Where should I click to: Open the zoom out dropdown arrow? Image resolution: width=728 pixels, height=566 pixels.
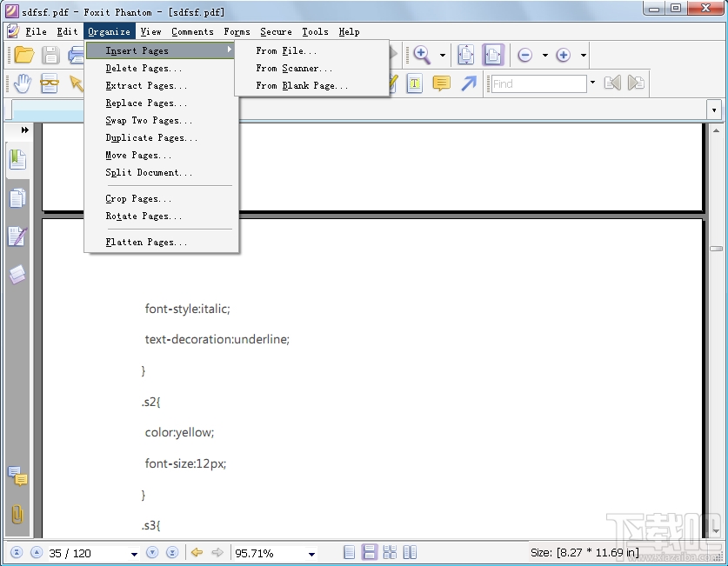pos(545,55)
